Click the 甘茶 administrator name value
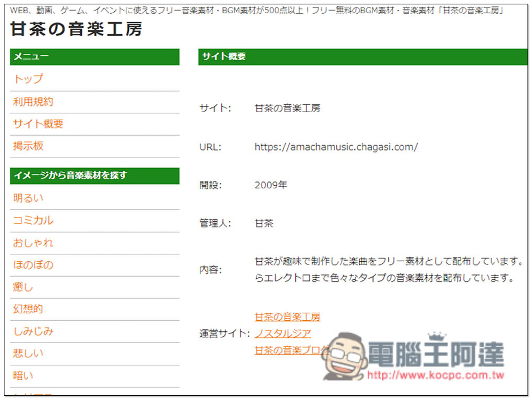532x400 pixels. [264, 223]
